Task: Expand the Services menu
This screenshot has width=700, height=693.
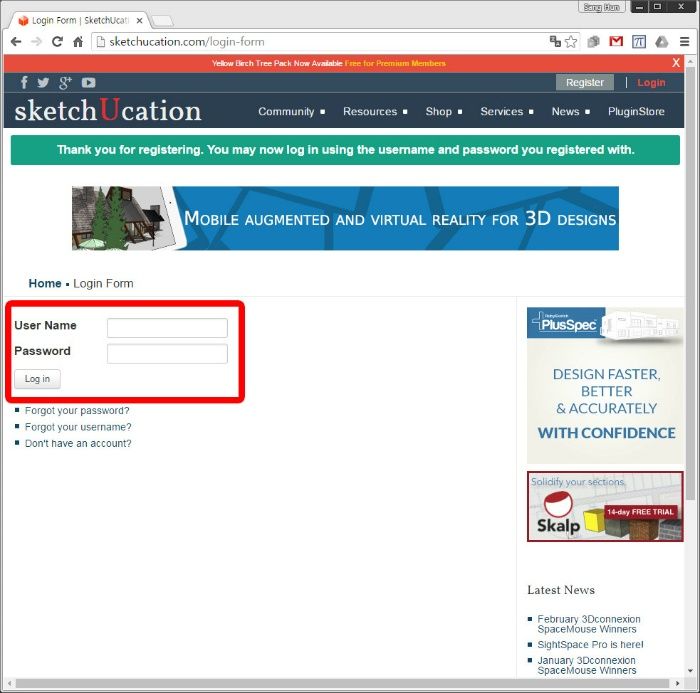Action: pos(507,112)
